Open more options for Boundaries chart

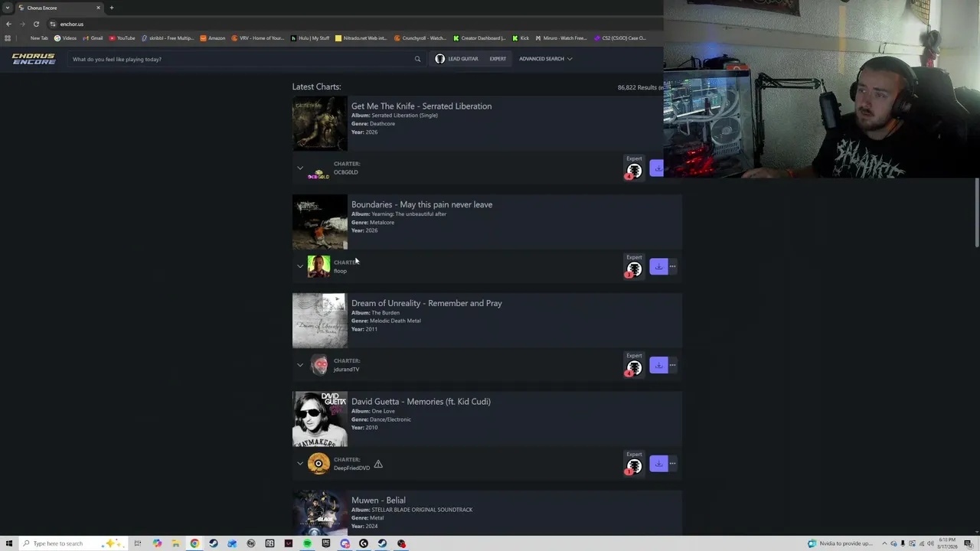coord(673,266)
